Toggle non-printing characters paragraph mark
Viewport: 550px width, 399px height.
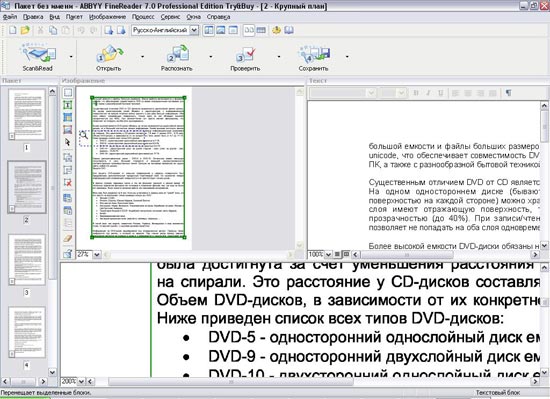coord(509,93)
